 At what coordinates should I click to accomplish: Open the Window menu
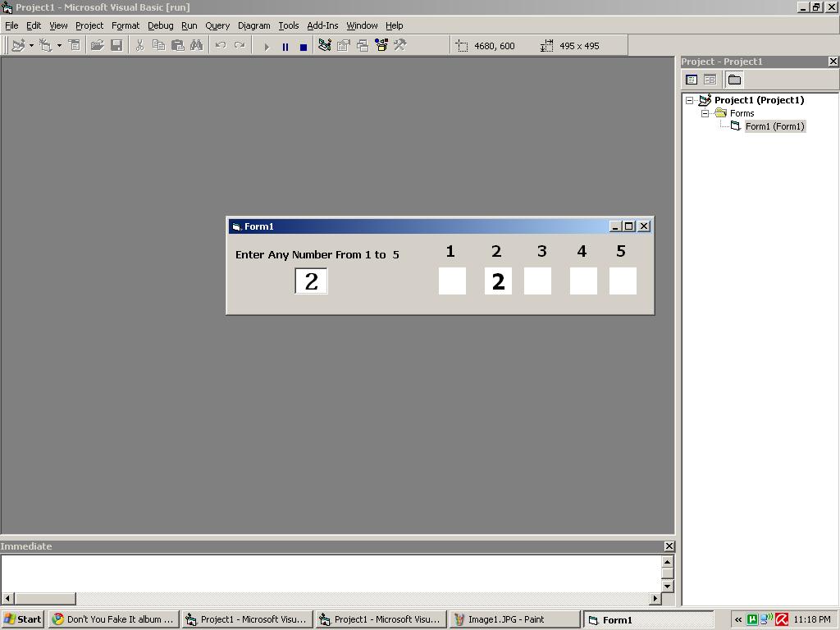362,25
